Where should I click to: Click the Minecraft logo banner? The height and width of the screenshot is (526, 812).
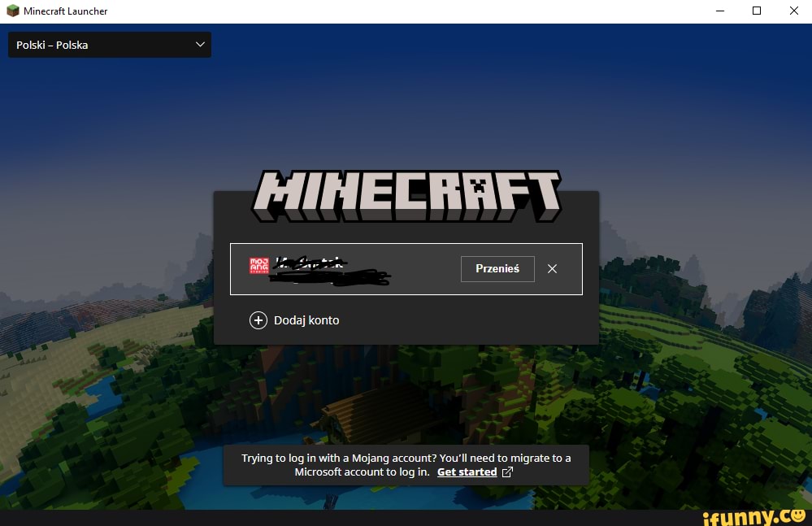point(406,193)
